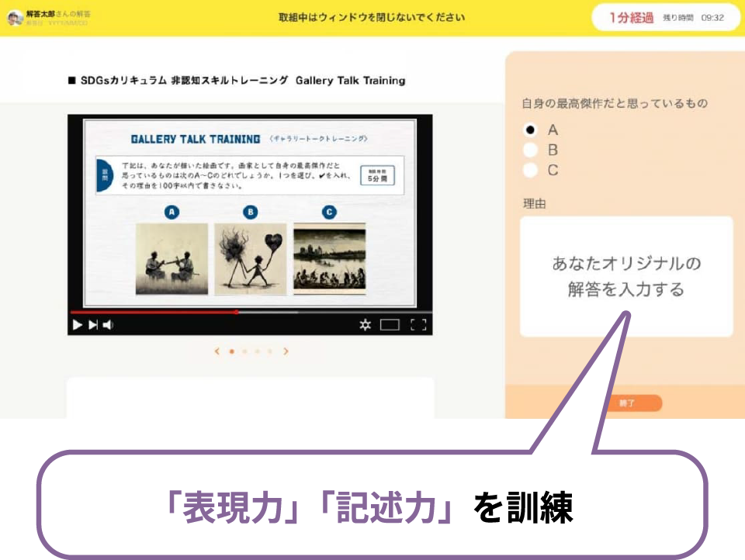Jump to second slide pagination dot

pos(244,351)
